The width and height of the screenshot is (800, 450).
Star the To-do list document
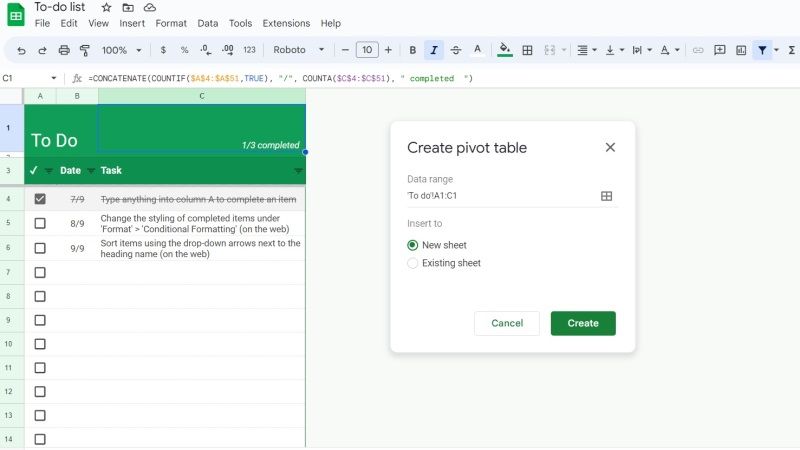(106, 8)
